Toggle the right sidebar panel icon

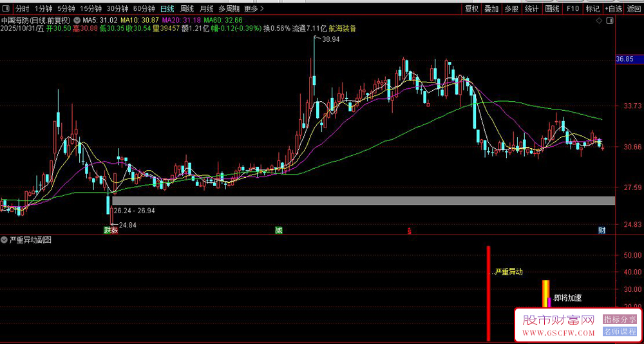point(610,21)
